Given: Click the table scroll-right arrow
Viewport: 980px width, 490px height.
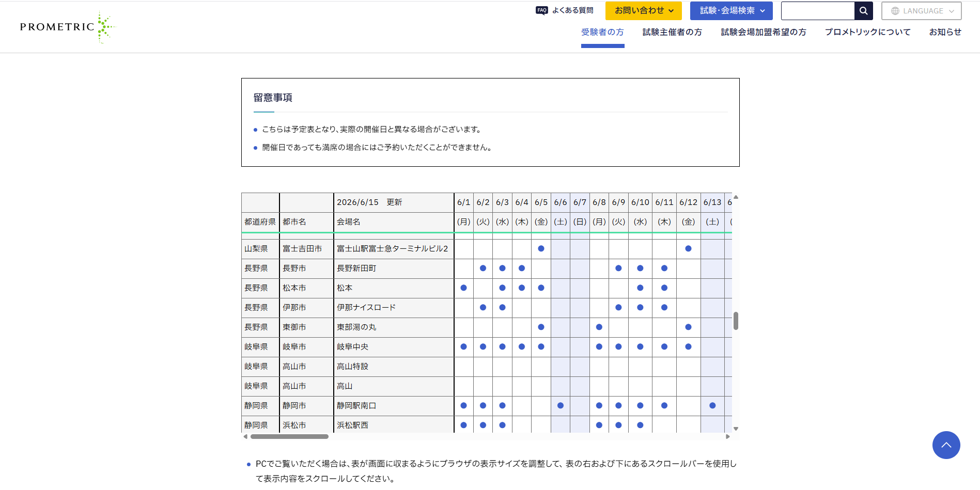Looking at the screenshot, I should pyautogui.click(x=728, y=437).
